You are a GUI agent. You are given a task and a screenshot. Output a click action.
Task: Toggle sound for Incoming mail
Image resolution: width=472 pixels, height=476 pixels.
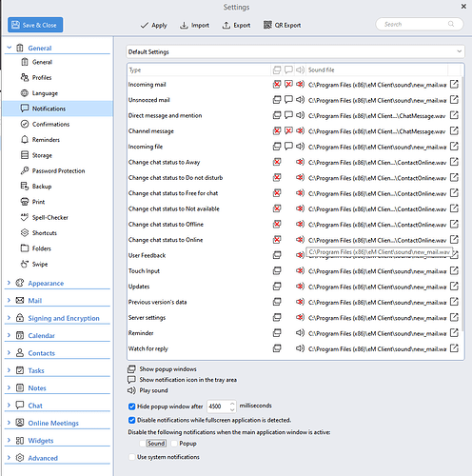[300, 85]
